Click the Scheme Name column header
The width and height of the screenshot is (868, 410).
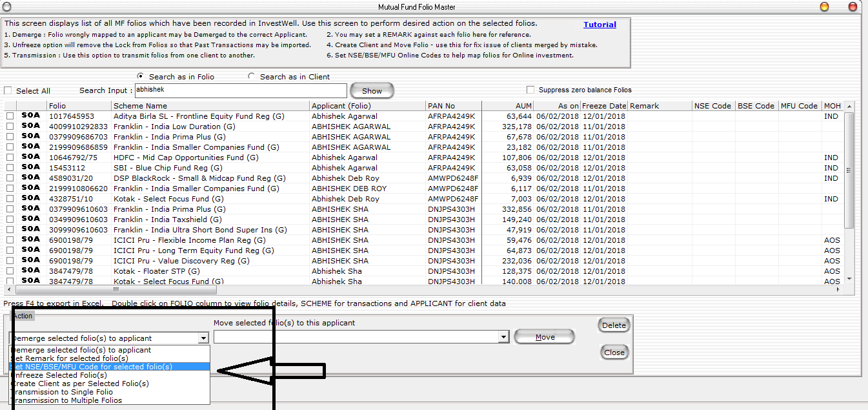tap(210, 106)
